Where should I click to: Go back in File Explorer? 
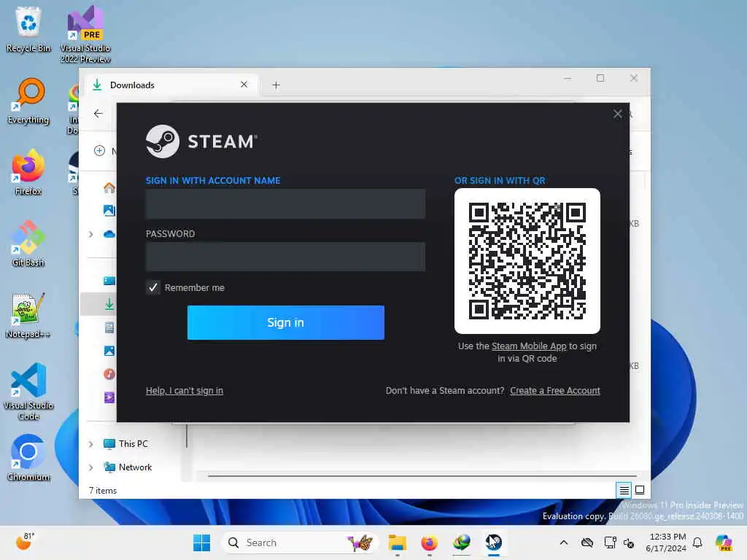pos(98,113)
